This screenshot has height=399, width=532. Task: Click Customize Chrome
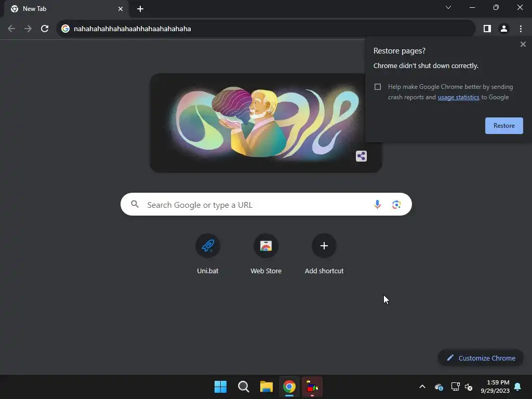point(481,358)
